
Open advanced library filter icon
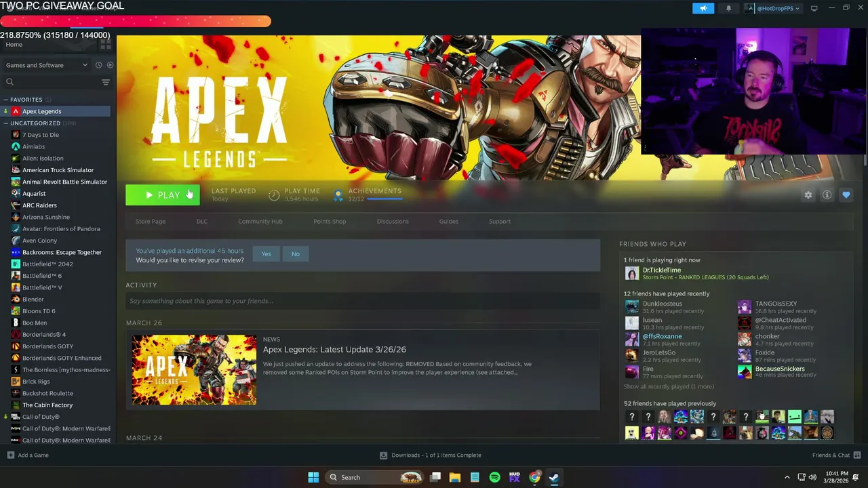105,82
